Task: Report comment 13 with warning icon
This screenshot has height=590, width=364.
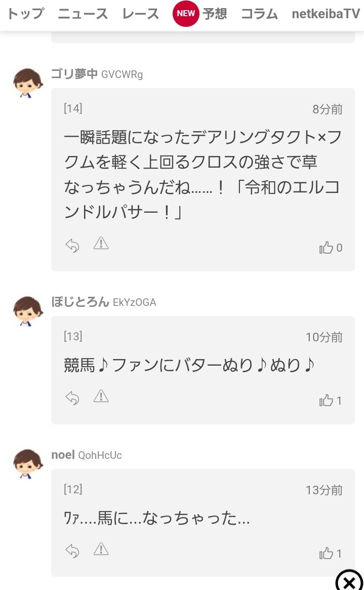Action: [101, 397]
